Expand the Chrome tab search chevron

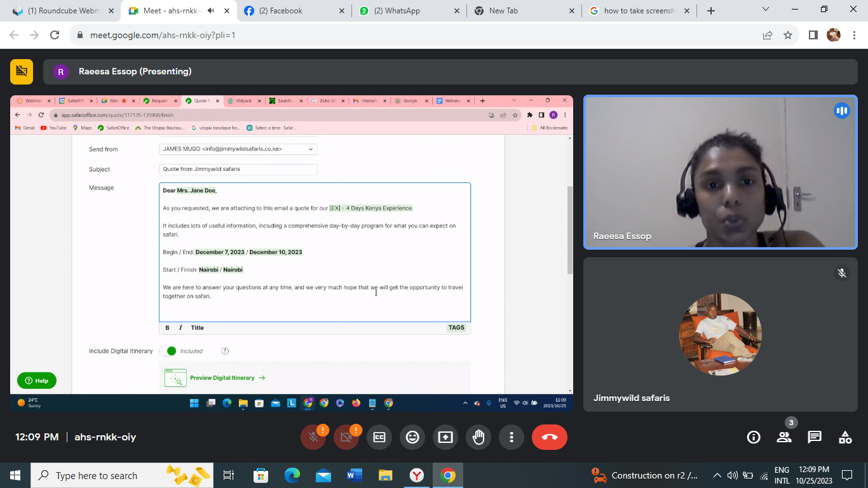click(x=766, y=10)
